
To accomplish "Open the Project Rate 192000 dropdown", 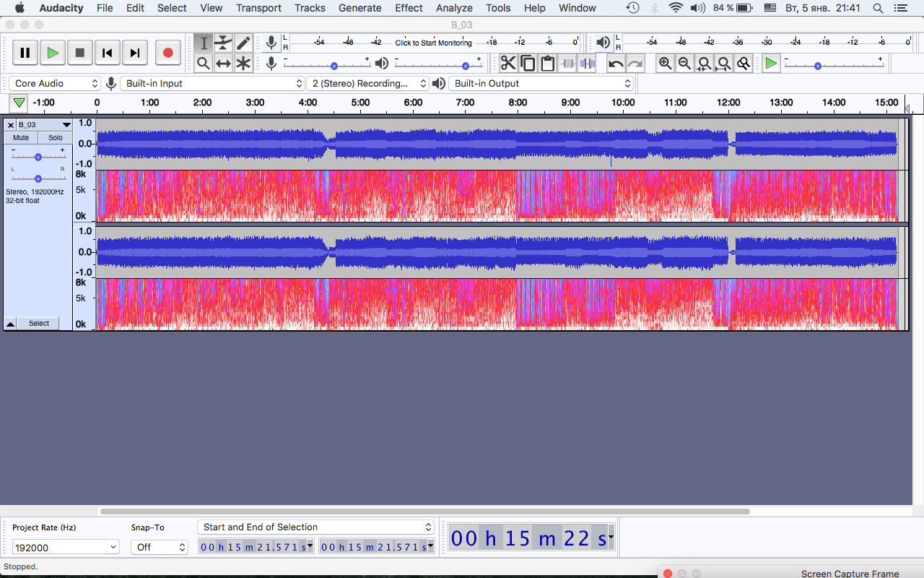I will click(x=113, y=548).
